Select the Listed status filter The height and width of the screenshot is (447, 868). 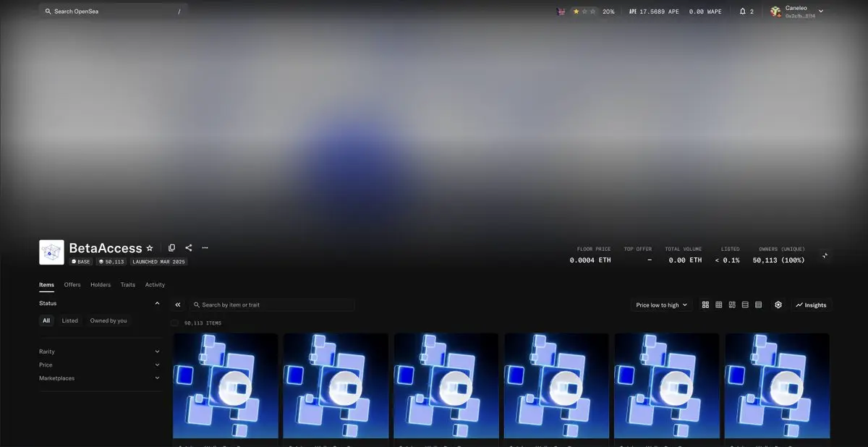coord(70,320)
